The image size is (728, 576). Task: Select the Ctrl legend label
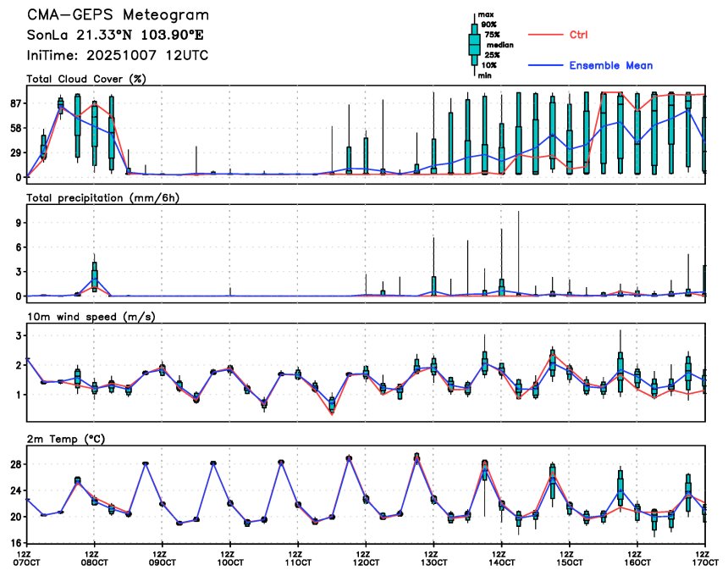[x=578, y=35]
